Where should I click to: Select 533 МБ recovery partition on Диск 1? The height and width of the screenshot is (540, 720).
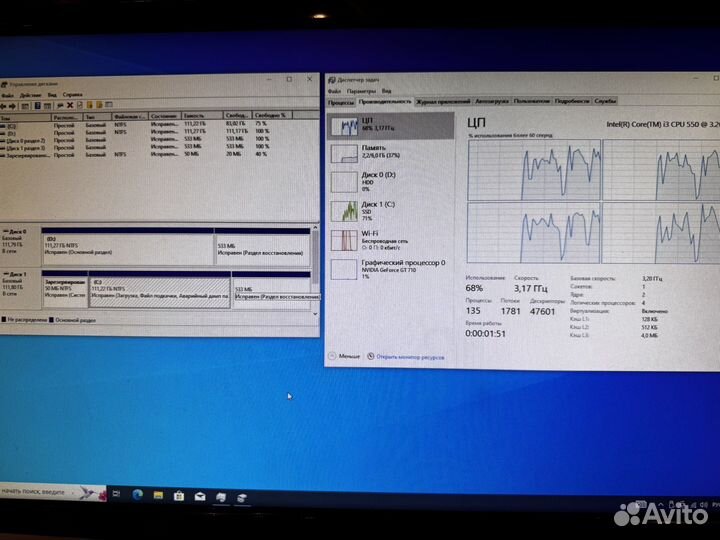[272, 290]
